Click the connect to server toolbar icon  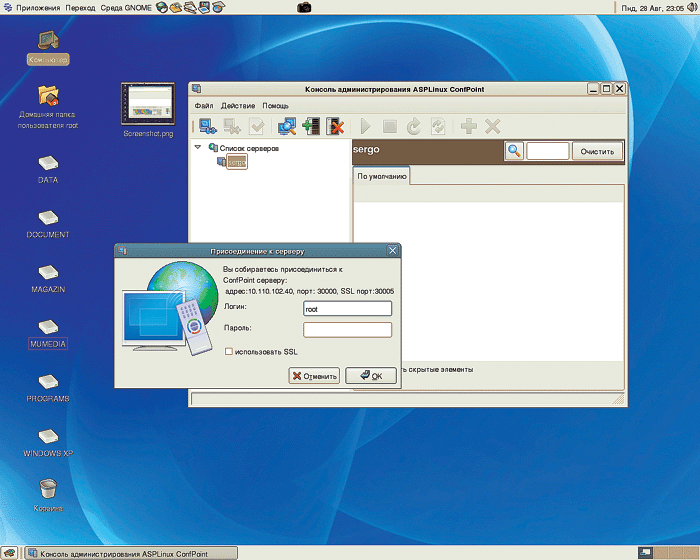pyautogui.click(x=208, y=126)
